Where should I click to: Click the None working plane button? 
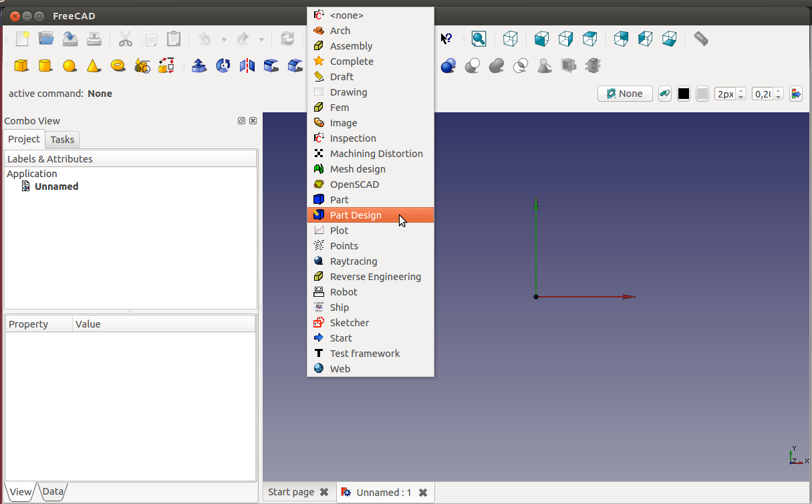click(625, 94)
